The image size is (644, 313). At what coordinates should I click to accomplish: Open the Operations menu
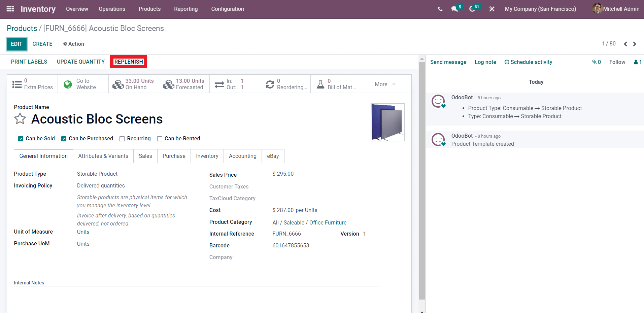[x=112, y=9]
